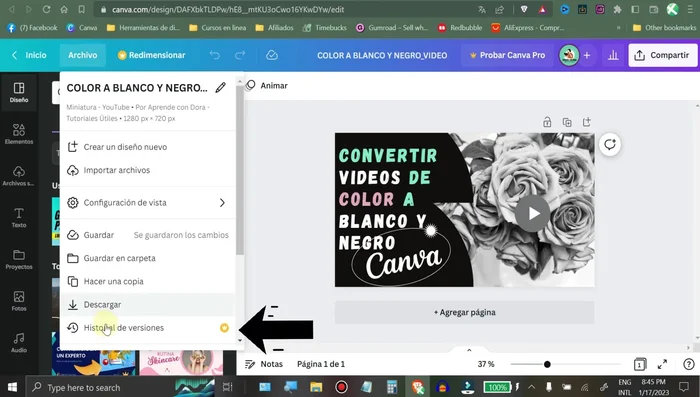Image resolution: width=700 pixels, height=397 pixels.
Task: Add collaborator with the plus icon
Action: coord(587,55)
